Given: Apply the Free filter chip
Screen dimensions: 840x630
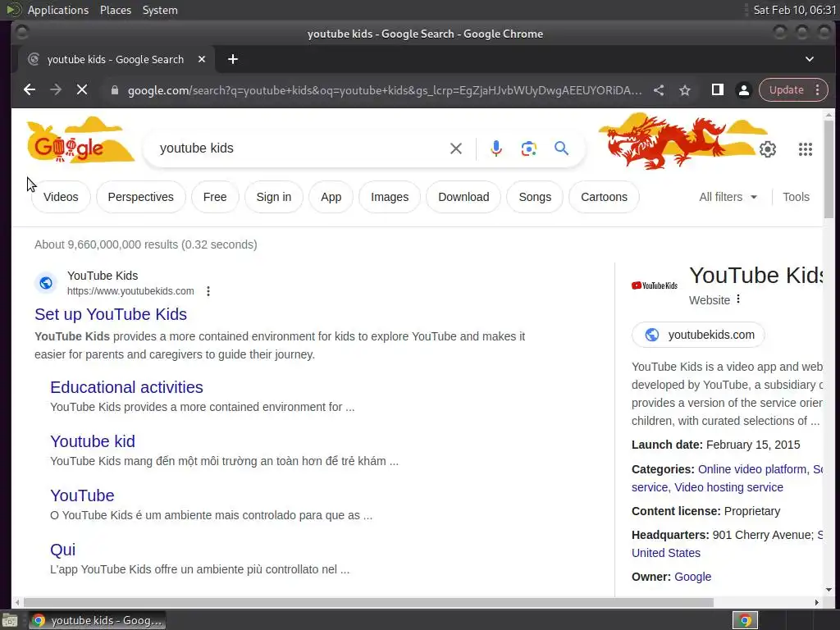Looking at the screenshot, I should click(215, 197).
